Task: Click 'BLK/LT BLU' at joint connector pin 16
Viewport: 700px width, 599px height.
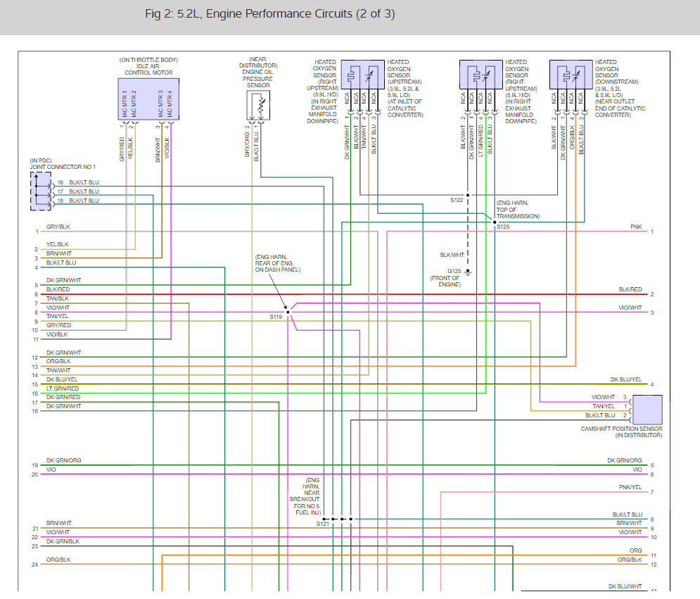Action: click(84, 183)
